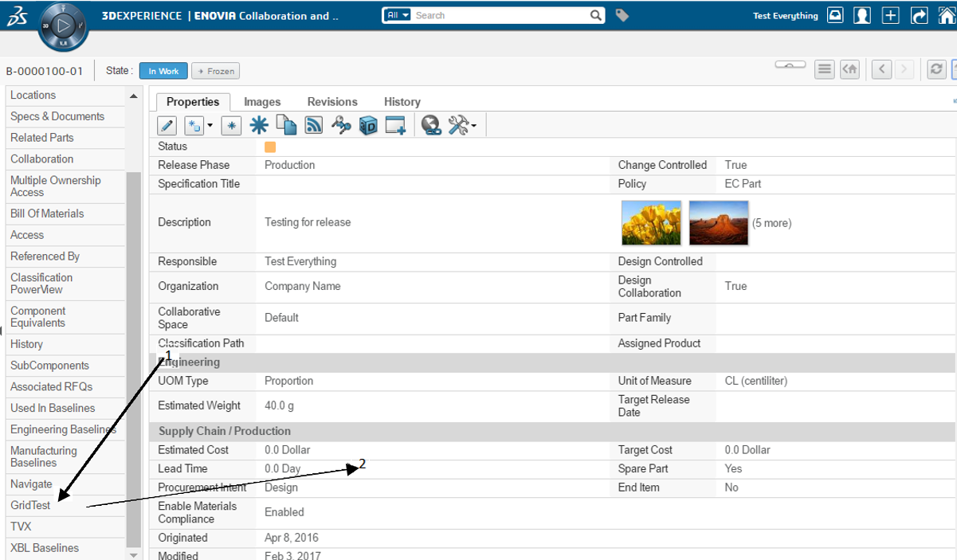957x560 pixels.
Task: Click the user profile icon in header
Action: pyautogui.click(x=862, y=16)
